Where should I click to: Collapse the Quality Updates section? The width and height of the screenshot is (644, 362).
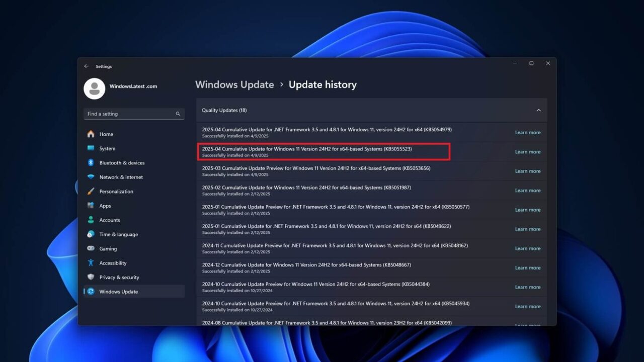[x=539, y=110]
